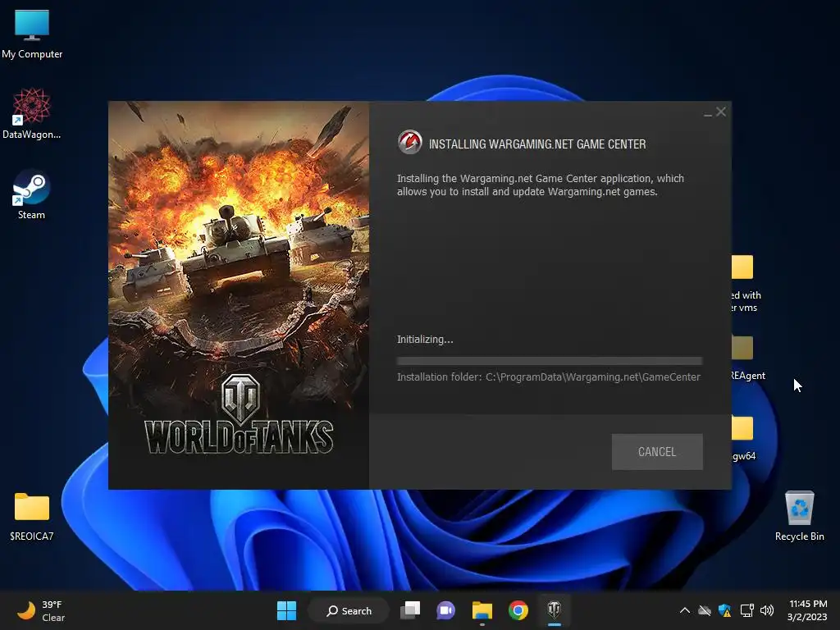This screenshot has width=840, height=630.
Task: Open File Explorer from taskbar
Action: 482,610
